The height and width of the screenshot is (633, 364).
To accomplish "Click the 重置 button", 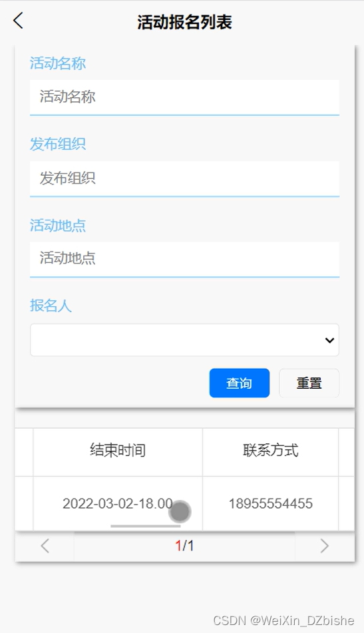I will [309, 383].
